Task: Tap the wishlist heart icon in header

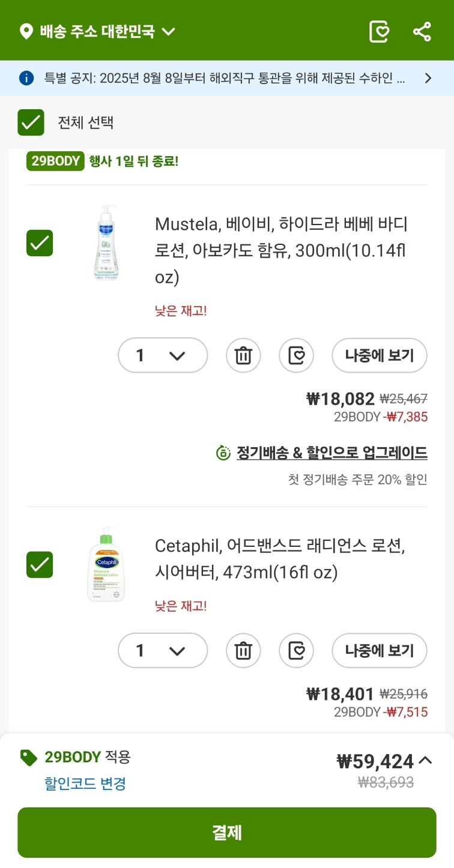Action: coord(379,32)
